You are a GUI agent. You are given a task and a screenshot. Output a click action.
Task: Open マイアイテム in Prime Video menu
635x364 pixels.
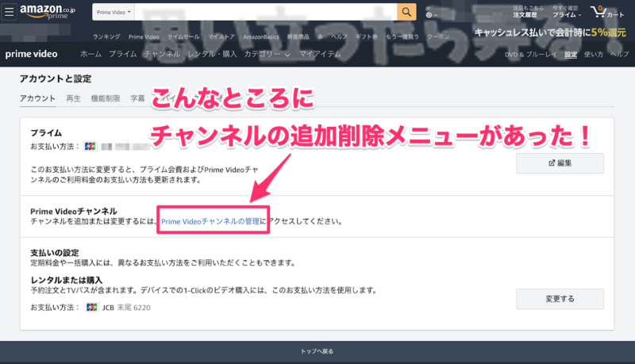(x=320, y=54)
